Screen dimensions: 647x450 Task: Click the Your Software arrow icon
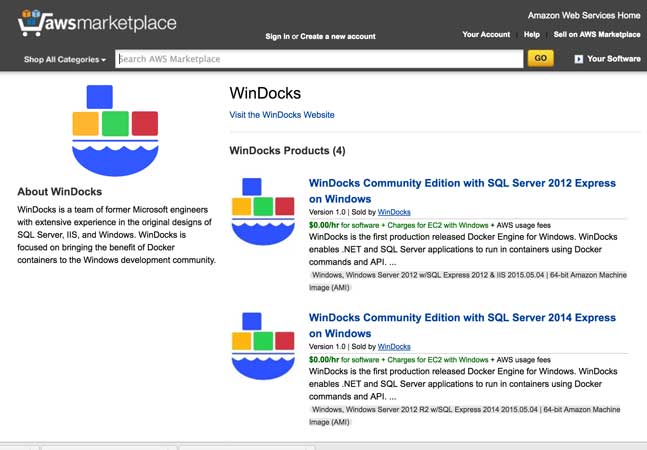[x=579, y=59]
